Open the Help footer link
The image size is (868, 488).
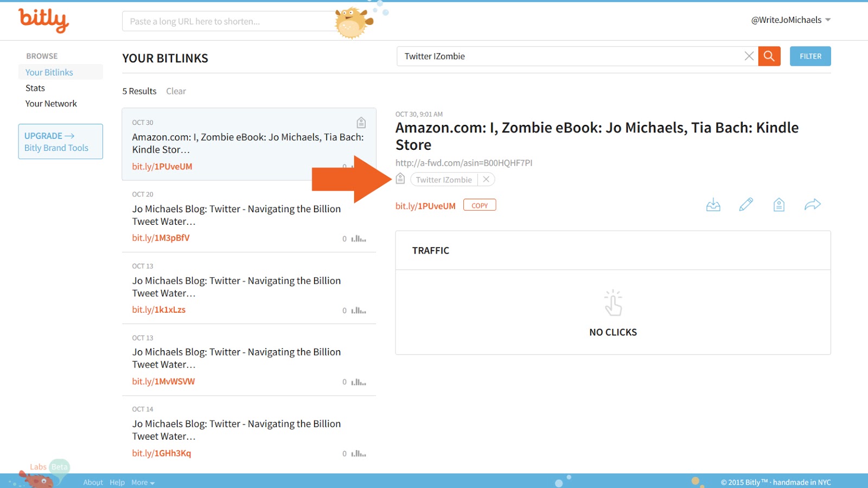tap(117, 482)
